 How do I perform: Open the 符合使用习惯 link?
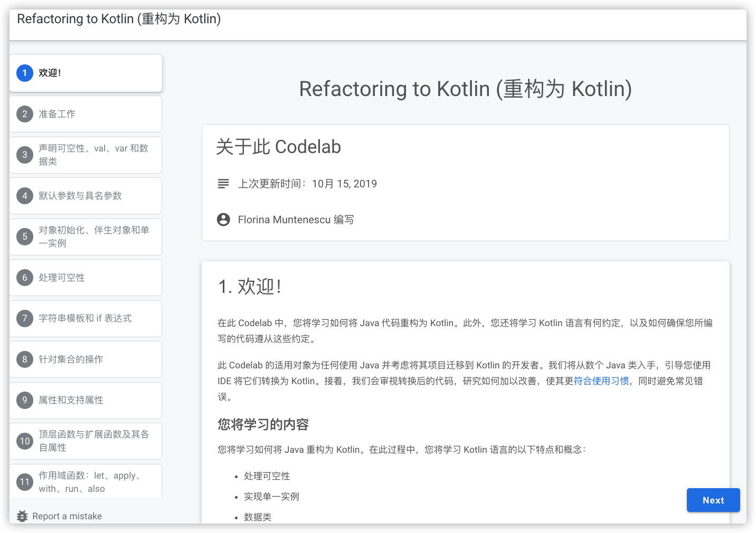coord(601,380)
